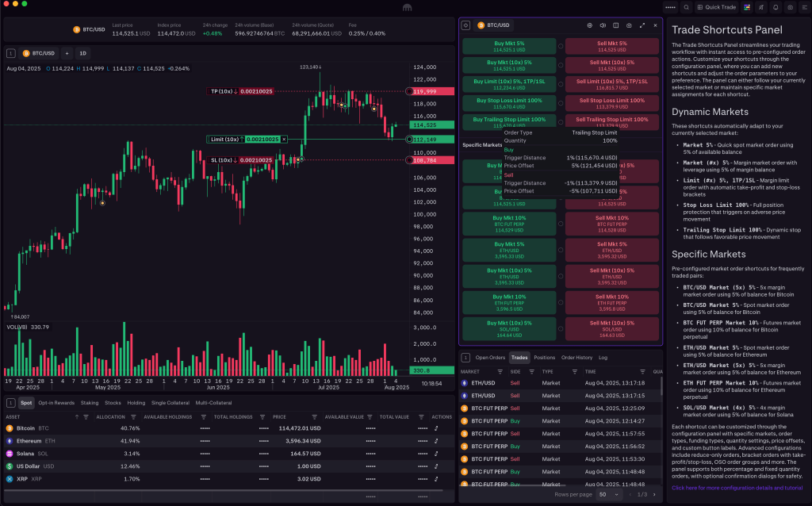The height and width of the screenshot is (506, 812).
Task: Open the rows per page dropdown
Action: 608,494
